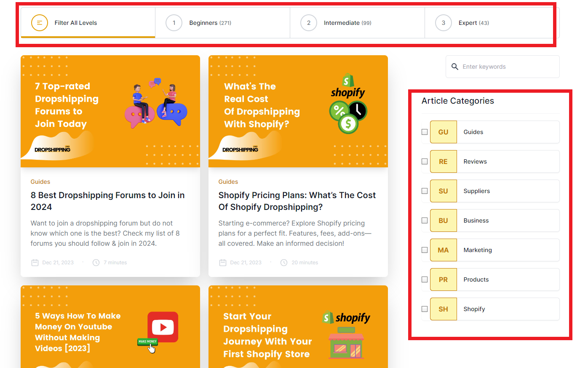Click the PR category badge
This screenshot has width=588, height=368.
tap(444, 279)
